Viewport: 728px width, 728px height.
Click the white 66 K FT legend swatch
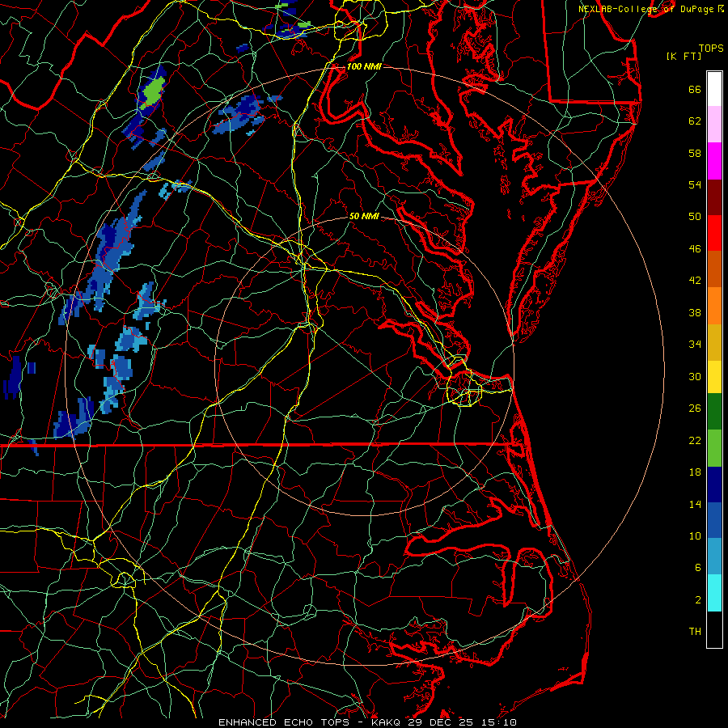[x=714, y=89]
